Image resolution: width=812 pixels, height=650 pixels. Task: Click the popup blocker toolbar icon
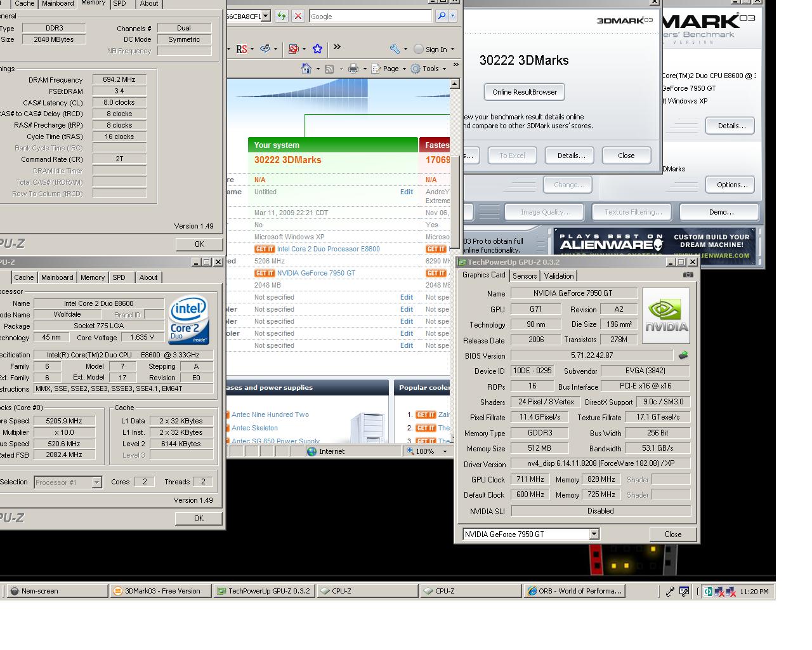(x=293, y=49)
